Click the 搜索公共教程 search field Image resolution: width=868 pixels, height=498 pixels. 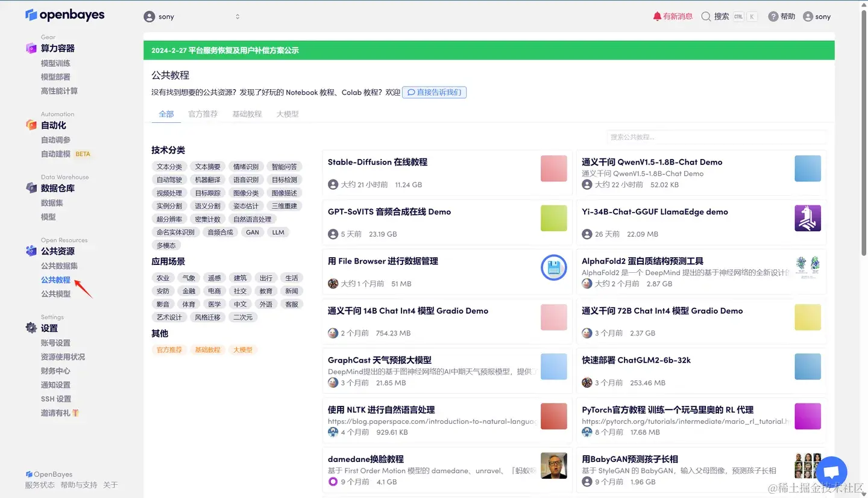[x=716, y=137]
